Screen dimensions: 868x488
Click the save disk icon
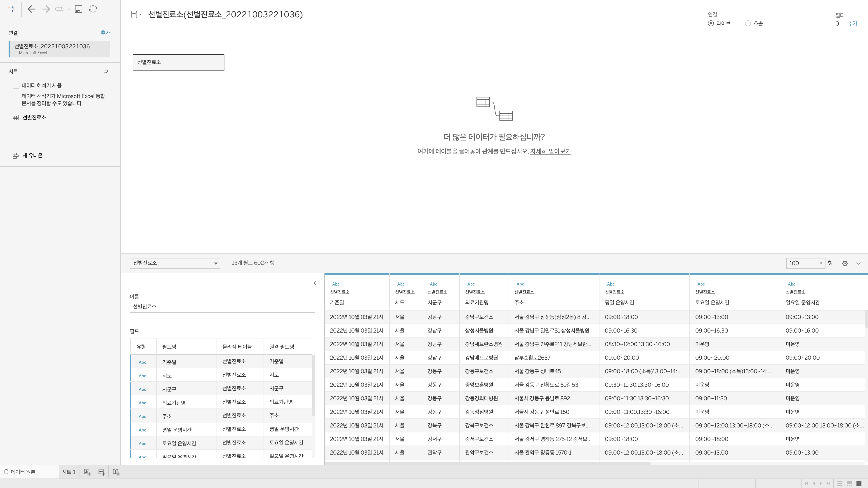[x=78, y=9]
